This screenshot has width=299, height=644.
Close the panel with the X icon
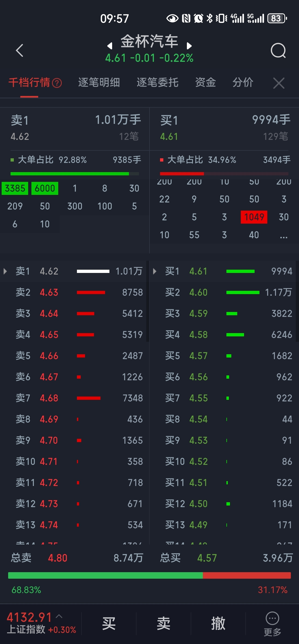(x=279, y=83)
